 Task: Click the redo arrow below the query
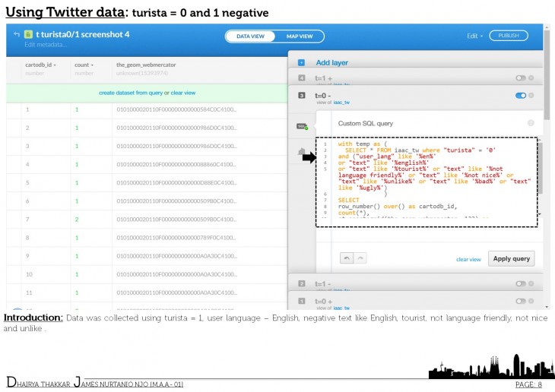[x=360, y=258]
